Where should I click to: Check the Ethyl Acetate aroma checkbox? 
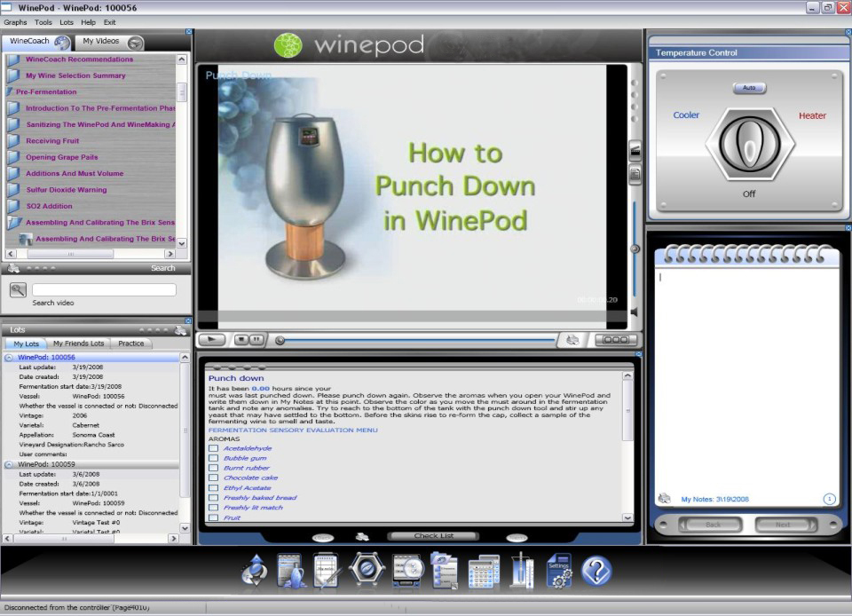pyautogui.click(x=214, y=488)
